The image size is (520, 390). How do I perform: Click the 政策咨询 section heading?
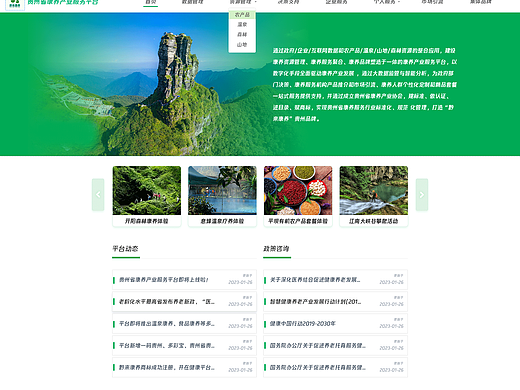pyautogui.click(x=276, y=249)
